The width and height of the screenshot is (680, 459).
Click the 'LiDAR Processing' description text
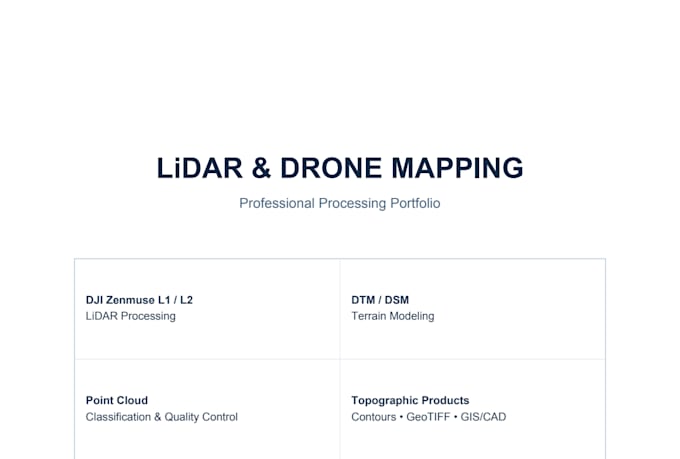tap(131, 316)
